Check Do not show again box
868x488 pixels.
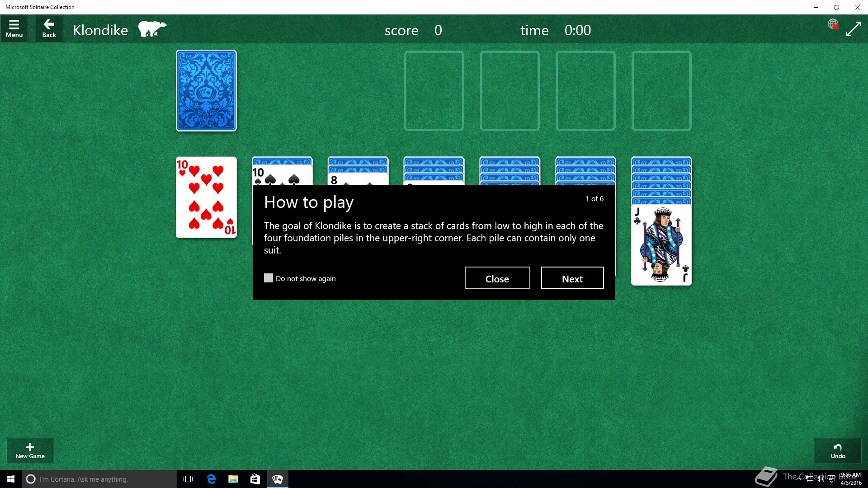pyautogui.click(x=269, y=278)
